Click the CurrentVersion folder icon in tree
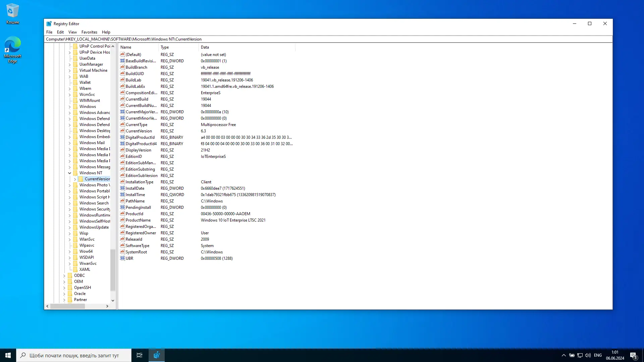The height and width of the screenshot is (362, 644). pyautogui.click(x=81, y=179)
